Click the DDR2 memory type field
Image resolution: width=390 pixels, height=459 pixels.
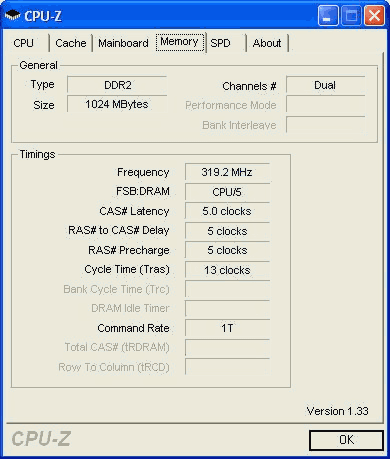pos(117,85)
